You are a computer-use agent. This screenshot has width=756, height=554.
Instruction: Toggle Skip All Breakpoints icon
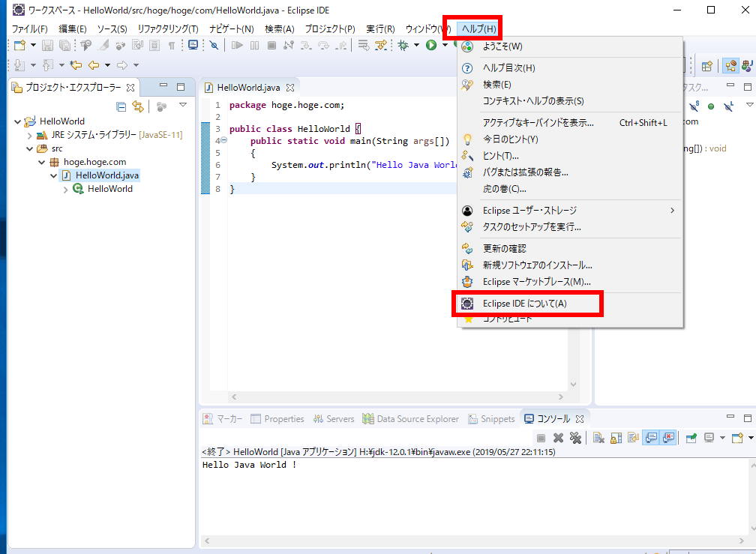pos(214,46)
